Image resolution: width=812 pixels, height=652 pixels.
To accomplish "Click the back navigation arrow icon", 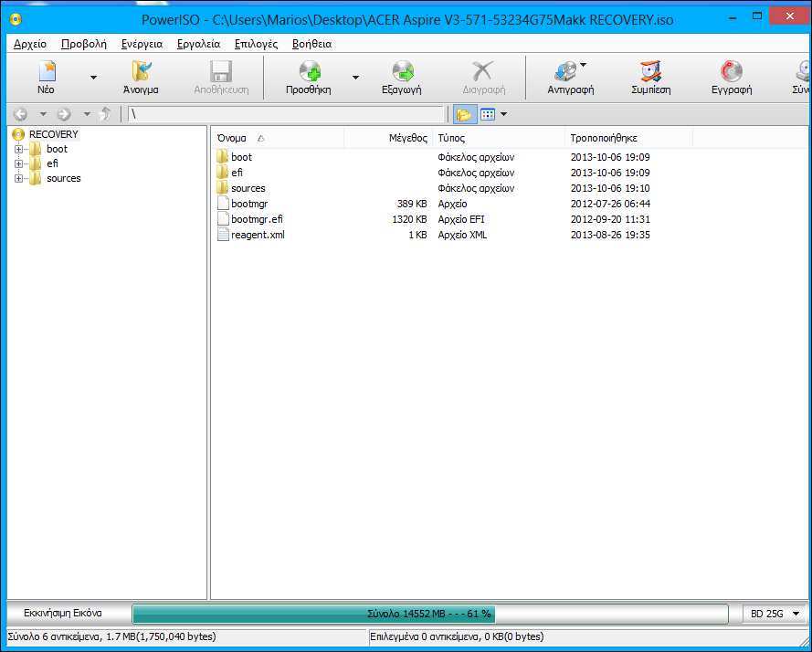I will point(20,114).
